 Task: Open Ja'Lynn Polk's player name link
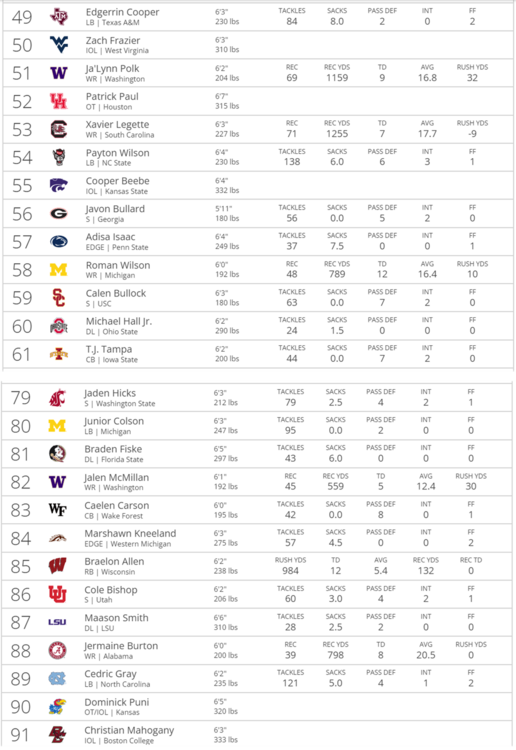112,68
